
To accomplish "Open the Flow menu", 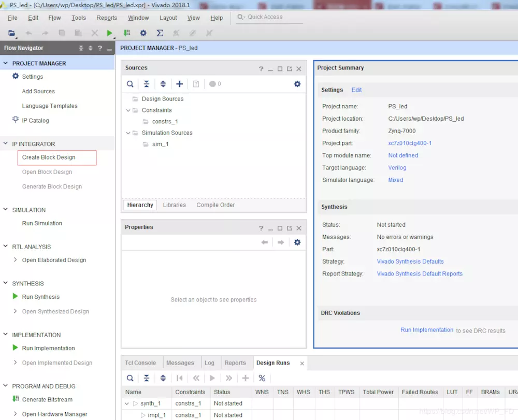I will coord(54,18).
